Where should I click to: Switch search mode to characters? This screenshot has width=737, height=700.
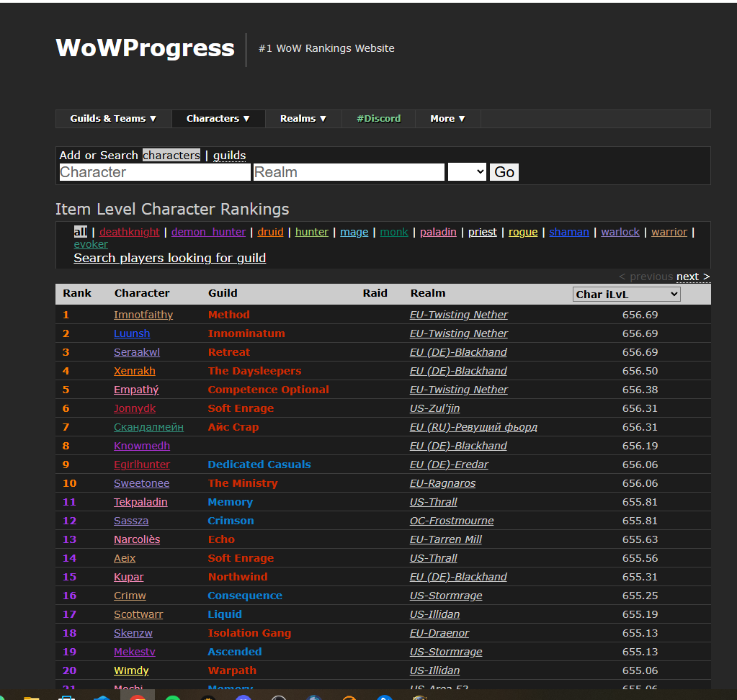click(171, 155)
